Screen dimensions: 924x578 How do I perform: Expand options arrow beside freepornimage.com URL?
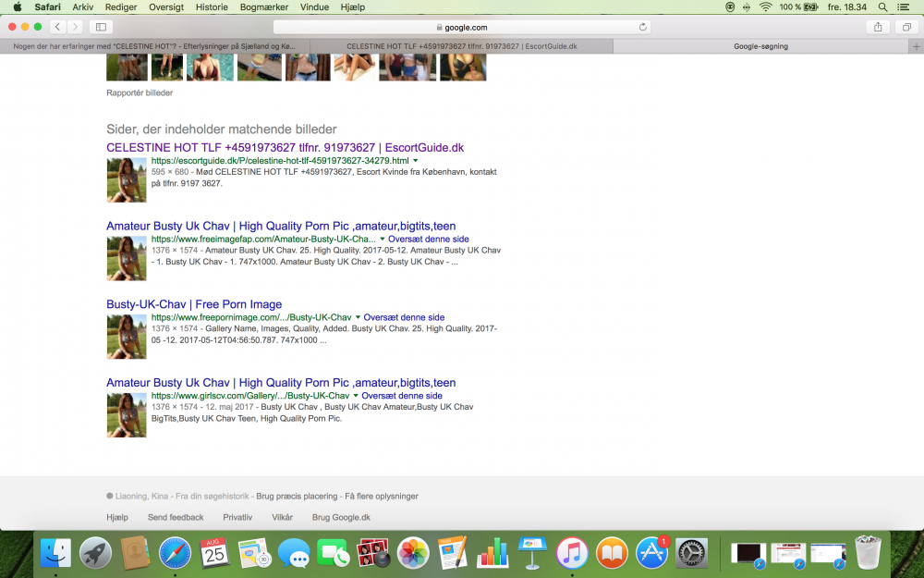point(358,317)
